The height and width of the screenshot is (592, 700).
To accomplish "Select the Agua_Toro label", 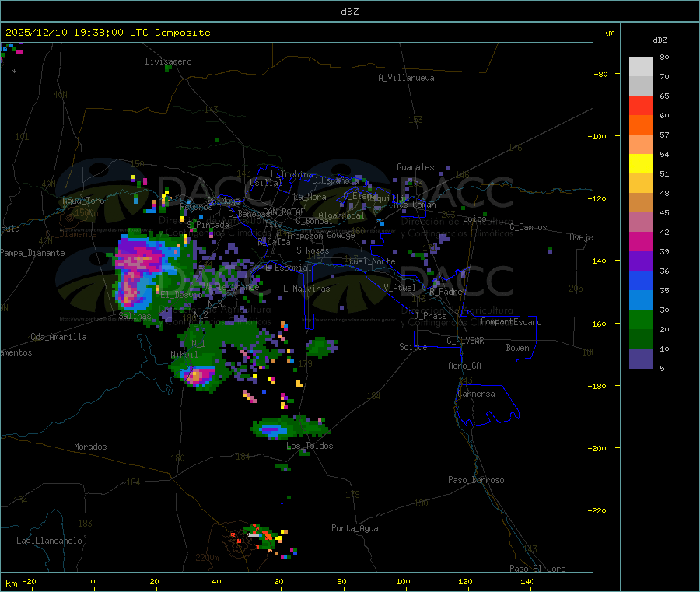I will 83,201.
